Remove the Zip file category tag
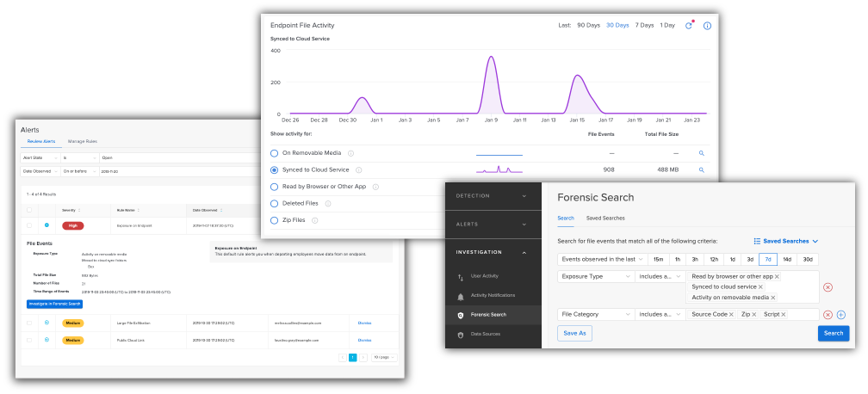 click(x=754, y=315)
